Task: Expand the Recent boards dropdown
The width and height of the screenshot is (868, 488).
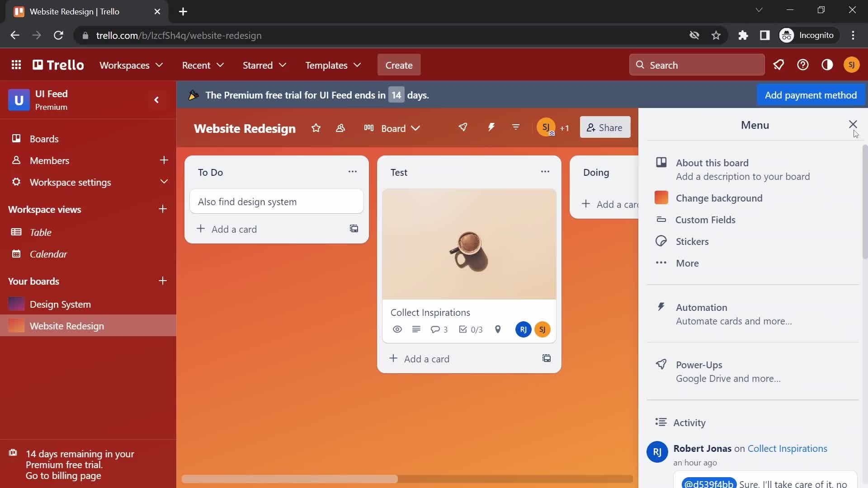Action: 203,65
